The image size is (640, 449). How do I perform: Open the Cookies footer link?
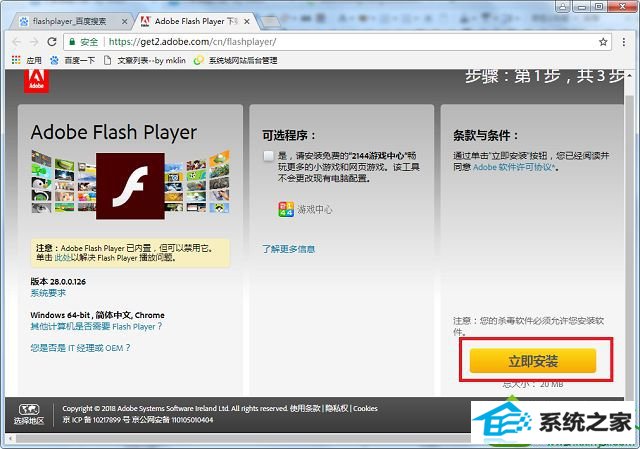pyautogui.click(x=365, y=408)
